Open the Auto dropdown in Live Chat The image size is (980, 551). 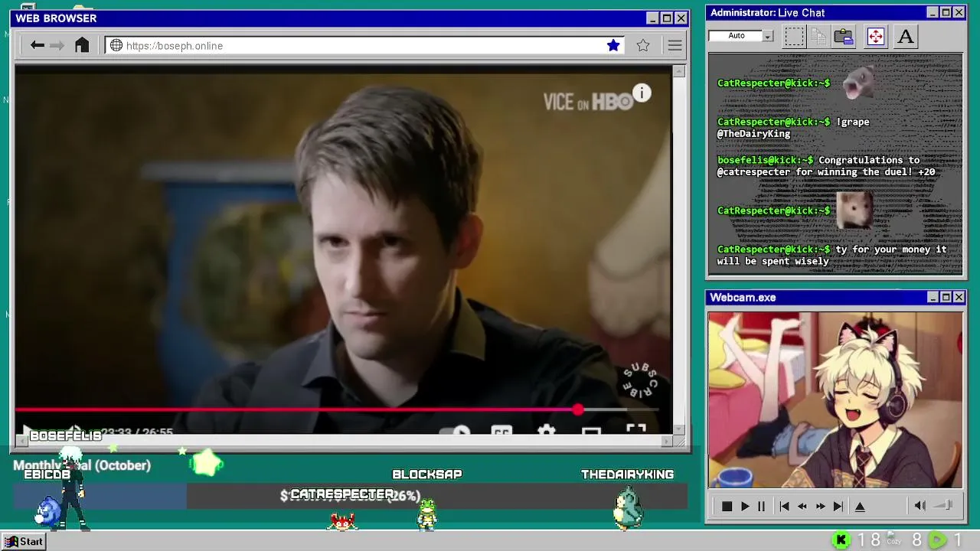click(x=741, y=36)
